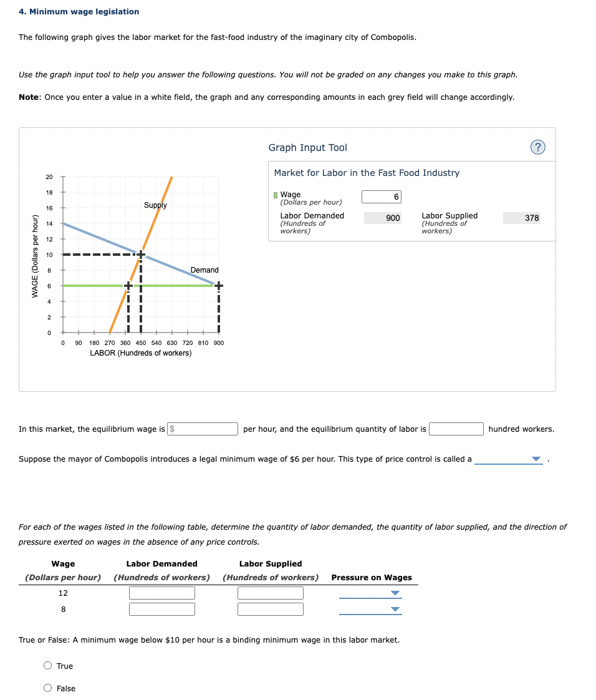
Task: Select the plus marker on the supply curve
Action: [x=130, y=285]
